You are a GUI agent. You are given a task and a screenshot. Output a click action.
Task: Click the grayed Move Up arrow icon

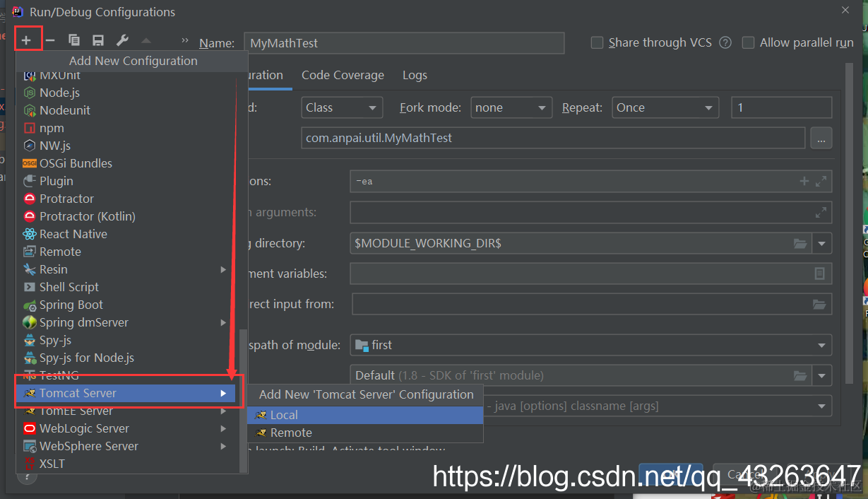pos(146,40)
